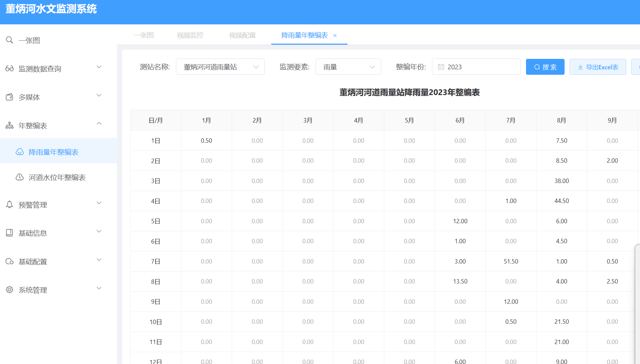Click the 10日 row label
Image resolution: width=640 pixels, height=364 pixels.
click(x=156, y=322)
